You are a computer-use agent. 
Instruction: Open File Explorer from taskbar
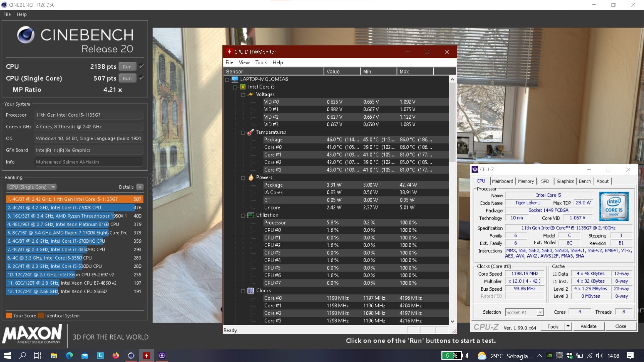54,356
